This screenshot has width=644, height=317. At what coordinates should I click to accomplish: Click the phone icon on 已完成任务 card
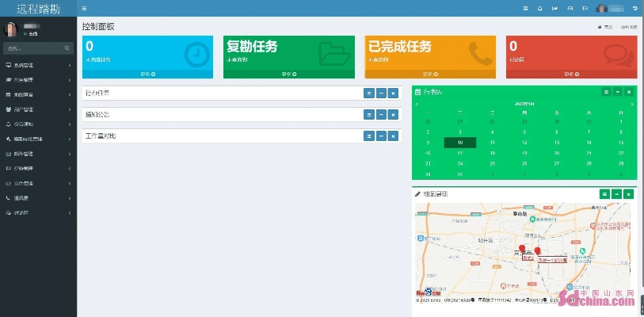(481, 53)
